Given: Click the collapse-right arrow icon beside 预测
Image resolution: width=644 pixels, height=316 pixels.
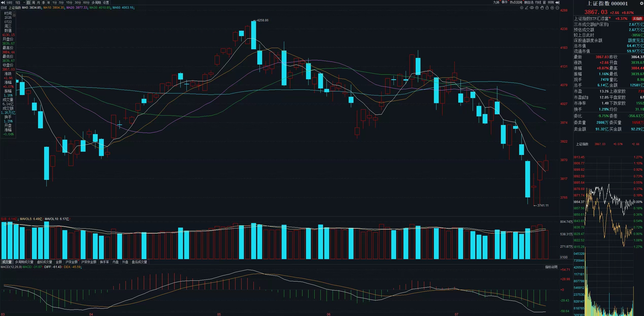Looking at the screenshot, I should (557, 2).
